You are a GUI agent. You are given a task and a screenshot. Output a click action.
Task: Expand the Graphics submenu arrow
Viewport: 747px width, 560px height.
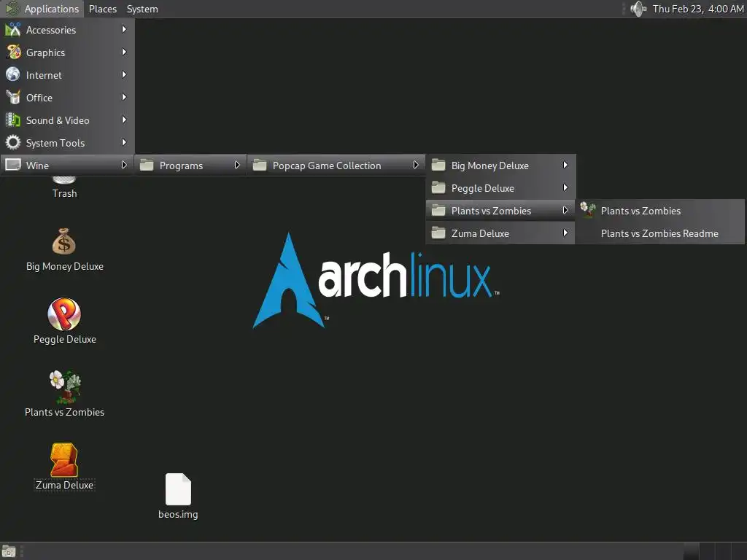(124, 52)
